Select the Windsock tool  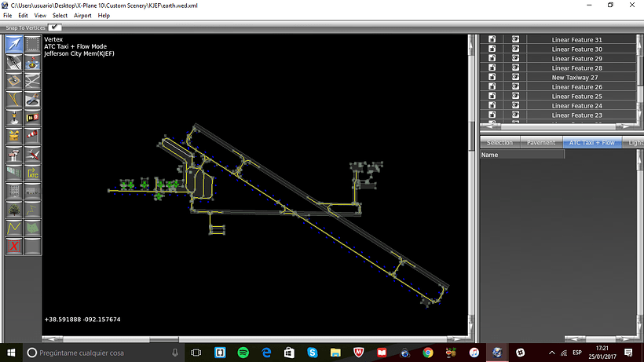(x=32, y=136)
